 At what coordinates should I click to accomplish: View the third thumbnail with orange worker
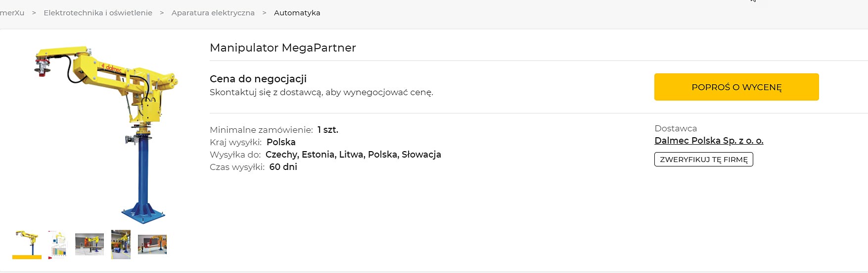90,244
